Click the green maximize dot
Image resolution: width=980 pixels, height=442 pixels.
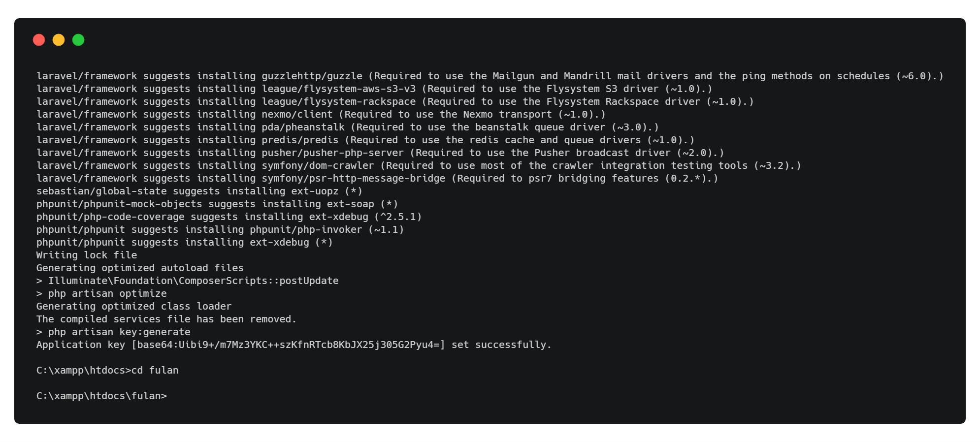[x=78, y=40]
